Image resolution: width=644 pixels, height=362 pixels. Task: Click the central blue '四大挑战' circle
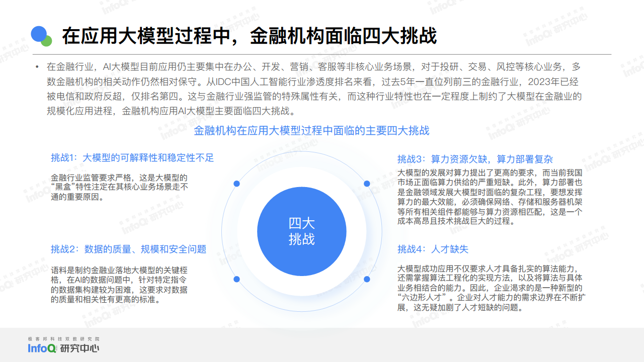[x=301, y=231]
